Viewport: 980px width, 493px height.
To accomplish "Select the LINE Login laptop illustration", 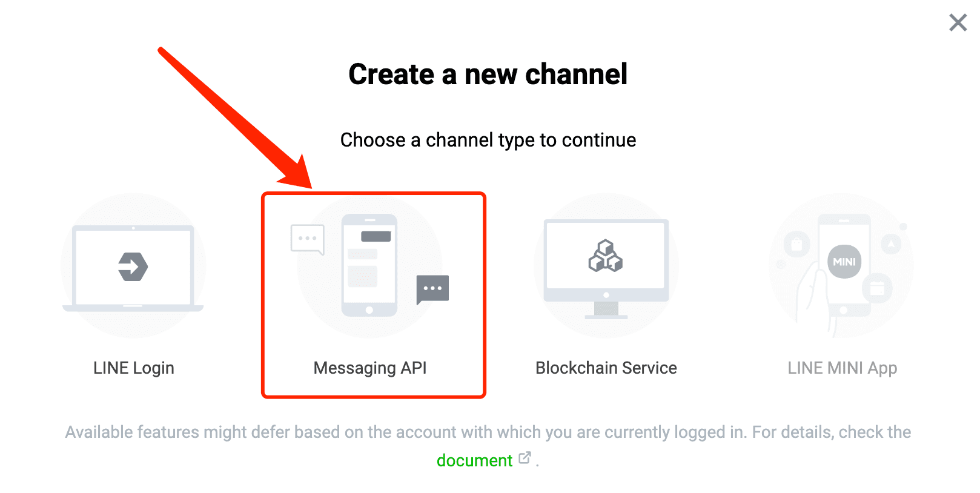I will pos(133,266).
